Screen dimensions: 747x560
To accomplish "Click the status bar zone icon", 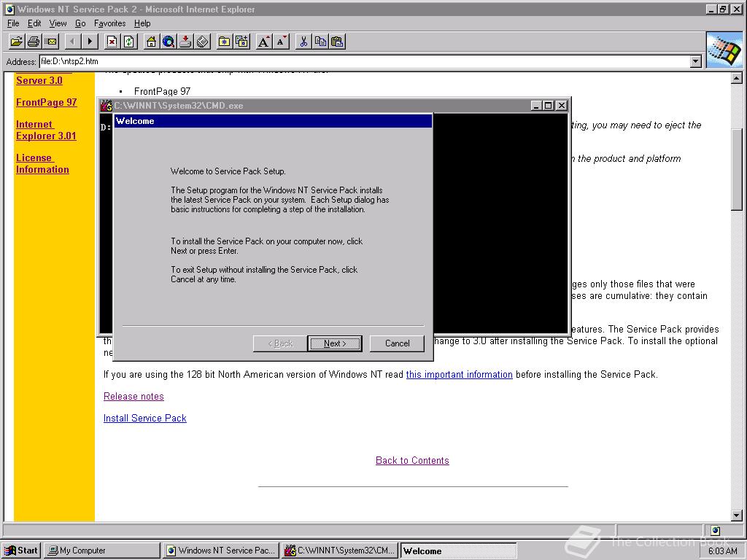I will (716, 531).
